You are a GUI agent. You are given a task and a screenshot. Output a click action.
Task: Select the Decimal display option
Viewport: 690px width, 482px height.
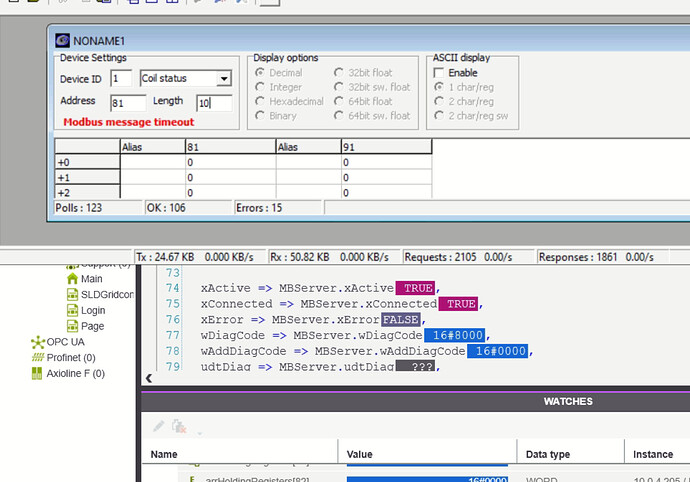click(260, 72)
